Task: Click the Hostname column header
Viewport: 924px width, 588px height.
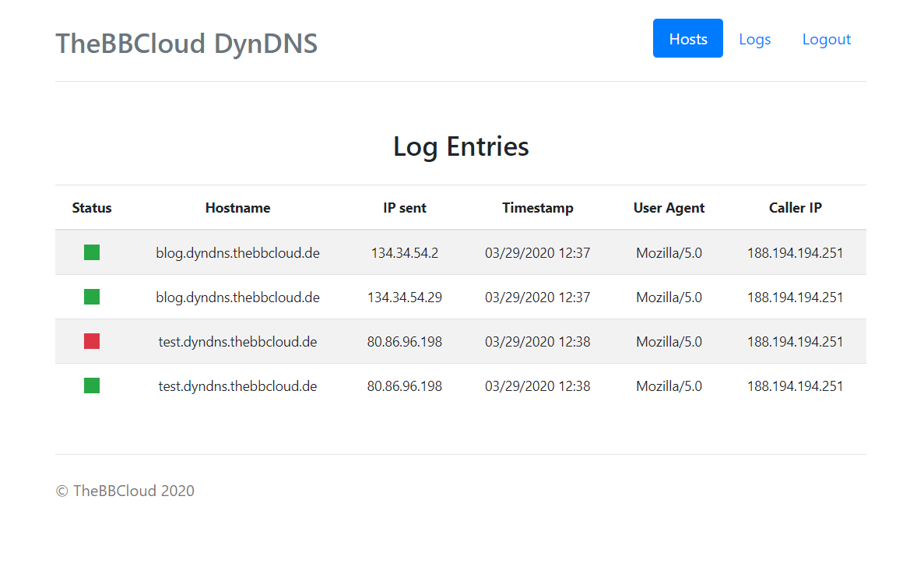Action: (237, 208)
